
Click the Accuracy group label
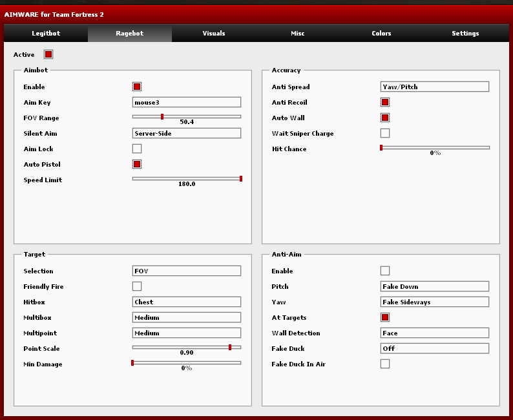pos(286,70)
